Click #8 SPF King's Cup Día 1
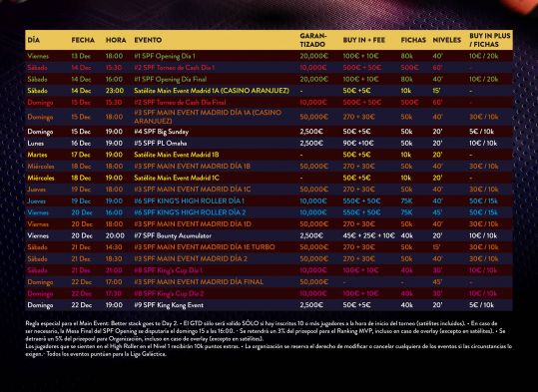 pos(168,270)
